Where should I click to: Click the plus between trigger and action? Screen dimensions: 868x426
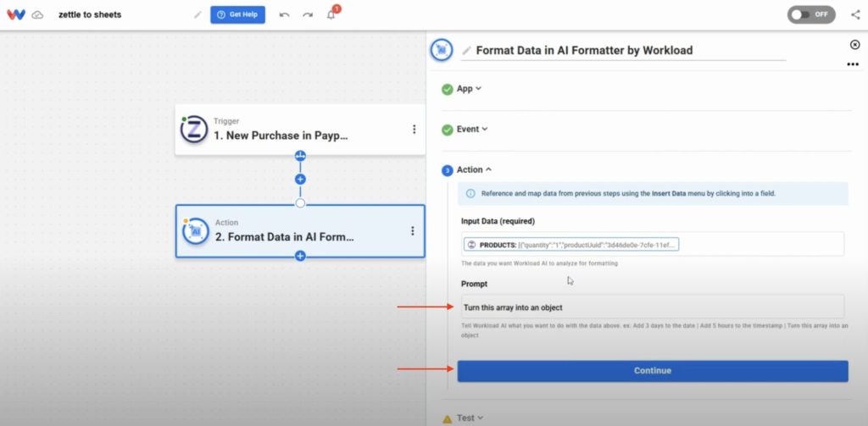(x=300, y=180)
